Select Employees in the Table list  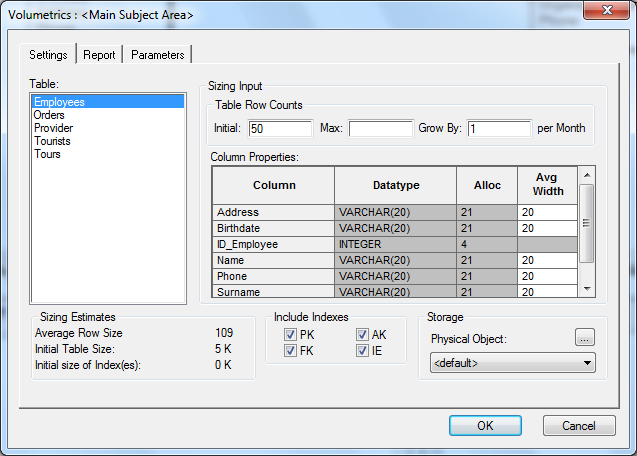pos(108,102)
